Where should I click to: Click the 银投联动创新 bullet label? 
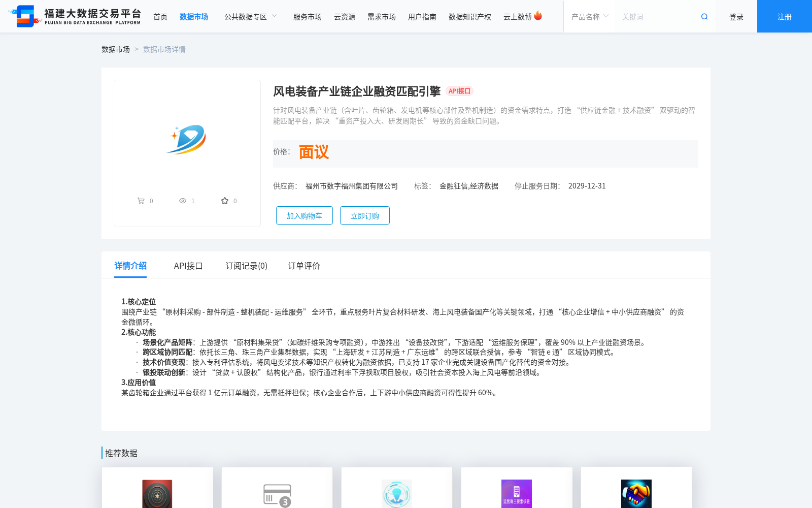tap(164, 372)
